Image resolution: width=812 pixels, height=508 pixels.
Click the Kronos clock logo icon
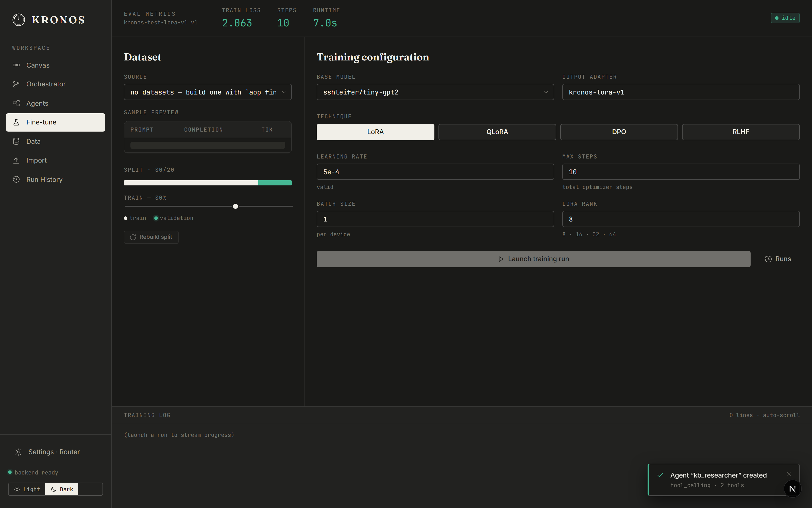pyautogui.click(x=19, y=20)
